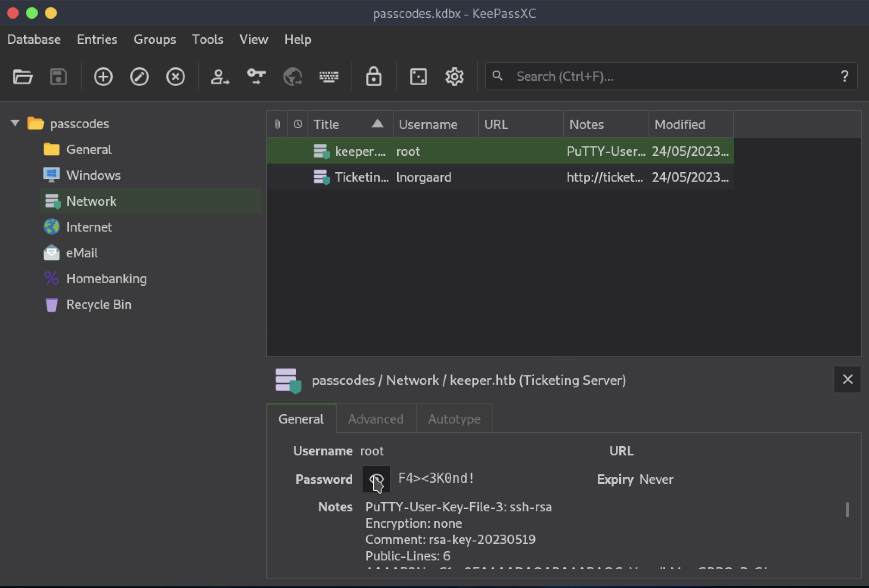Select the lnorgaard entry row
The image size is (869, 588).
500,177
